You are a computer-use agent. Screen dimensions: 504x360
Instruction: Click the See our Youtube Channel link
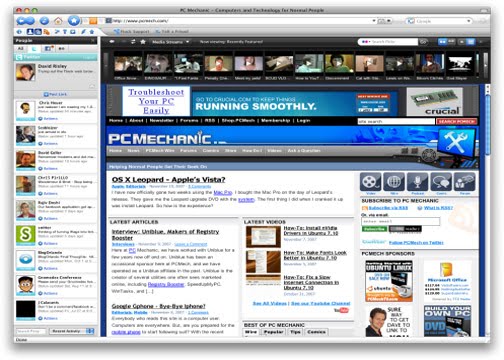pyautogui.click(x=321, y=303)
